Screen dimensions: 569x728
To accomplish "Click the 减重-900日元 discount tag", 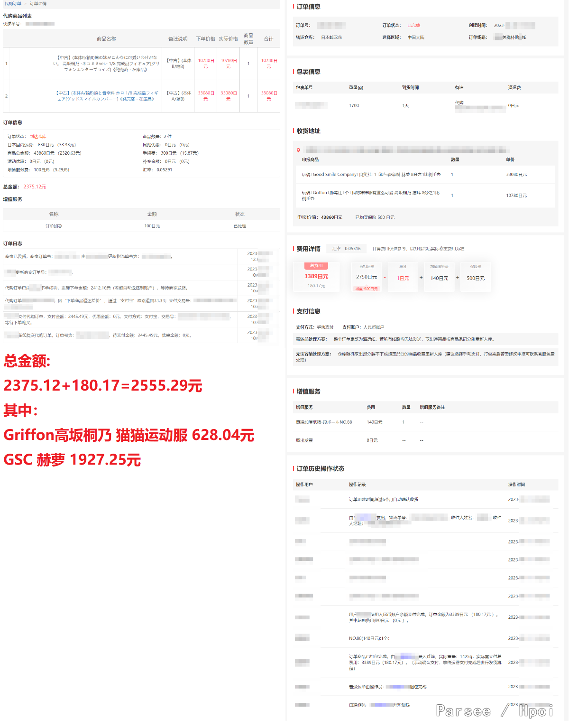I will point(367,289).
